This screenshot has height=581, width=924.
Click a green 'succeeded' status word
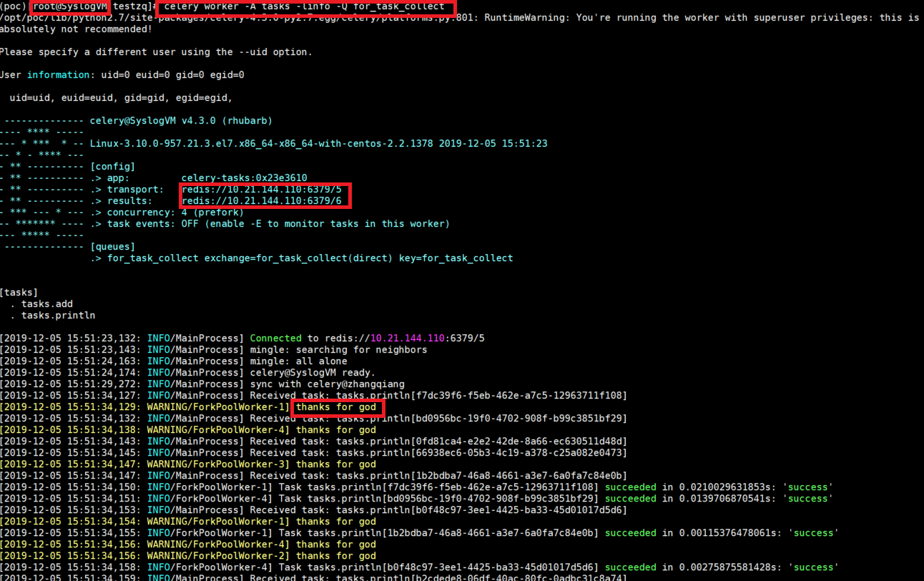pos(630,487)
